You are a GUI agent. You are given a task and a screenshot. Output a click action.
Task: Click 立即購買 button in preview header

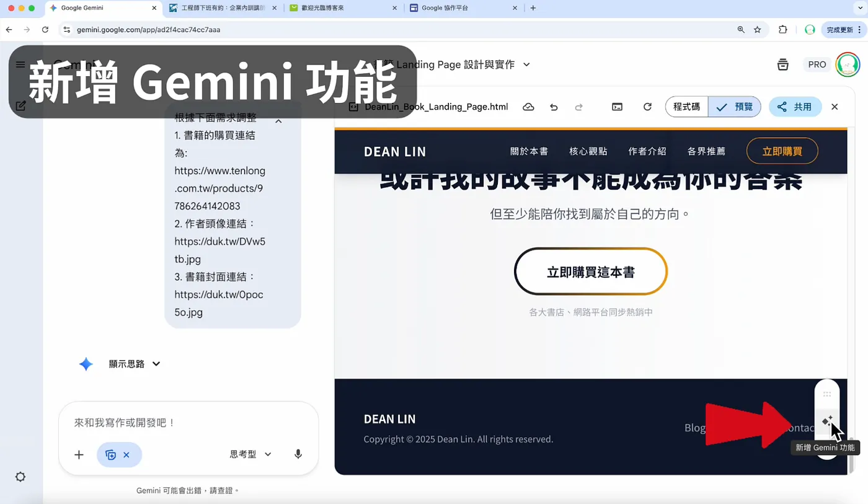(x=782, y=151)
